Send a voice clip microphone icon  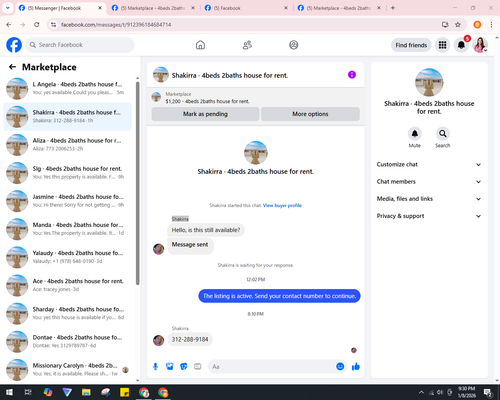(155, 367)
